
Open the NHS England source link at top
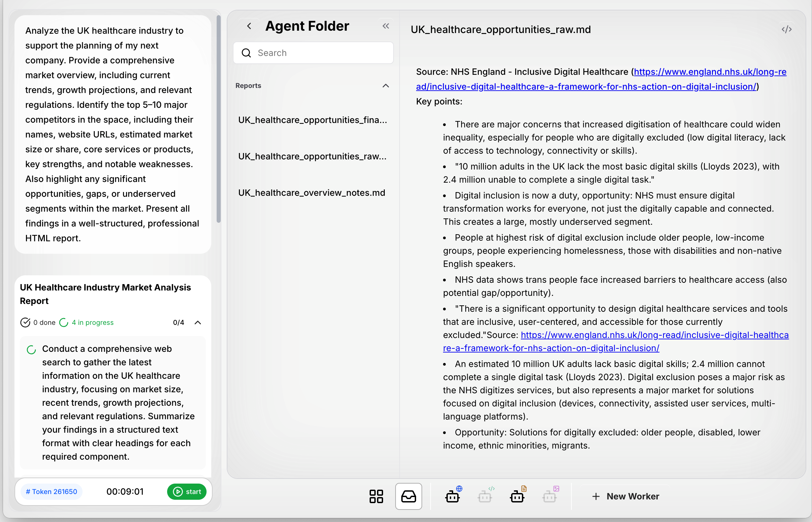(x=710, y=72)
